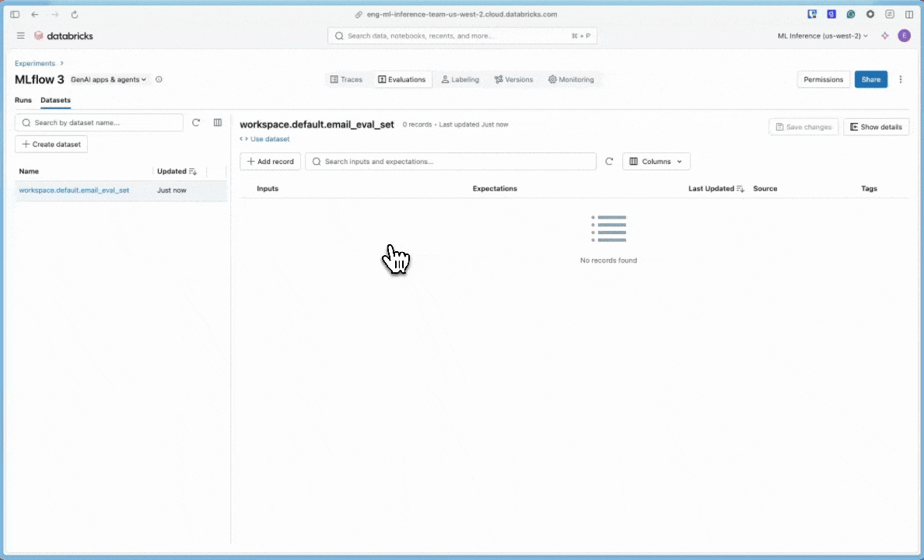Screen dimensions: 924x560
Task: Click the Create dataset button
Action: 51,145
